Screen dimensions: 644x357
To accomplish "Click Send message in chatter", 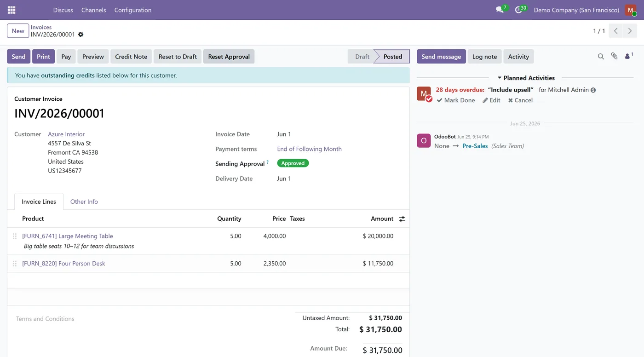I will (x=441, y=57).
